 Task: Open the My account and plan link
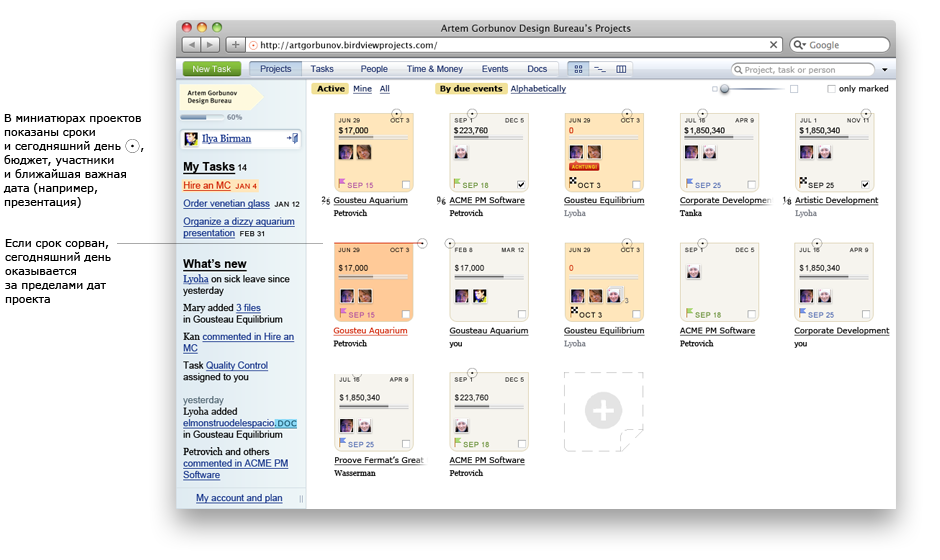(239, 498)
